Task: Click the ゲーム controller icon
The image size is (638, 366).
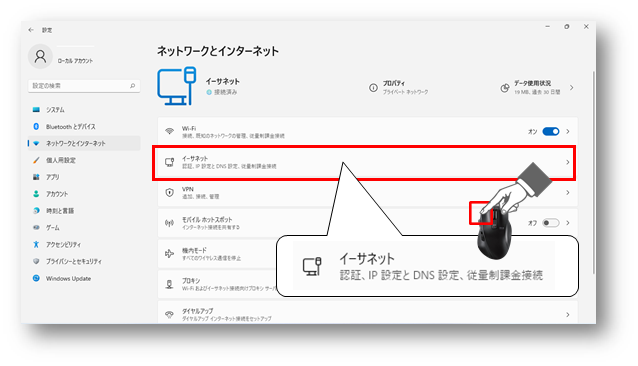Action: [x=36, y=228]
